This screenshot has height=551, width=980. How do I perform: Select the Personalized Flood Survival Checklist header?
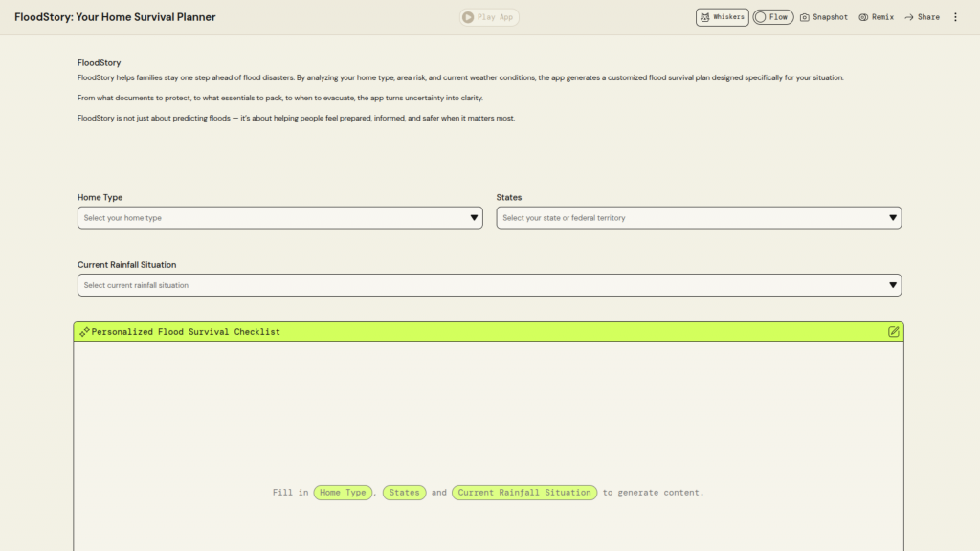point(186,332)
